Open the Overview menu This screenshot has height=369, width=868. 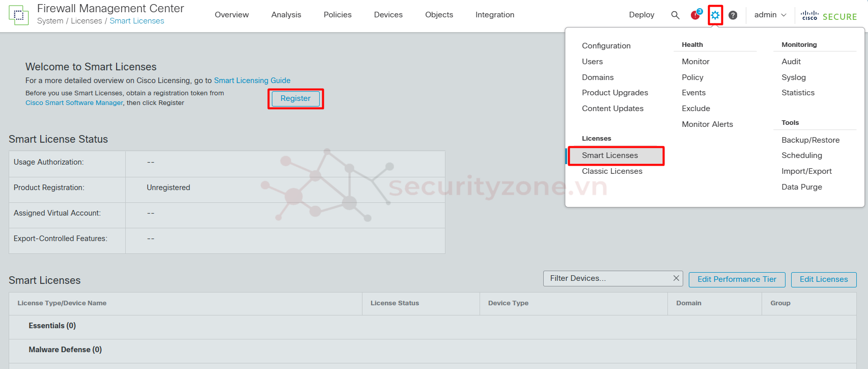pyautogui.click(x=232, y=15)
